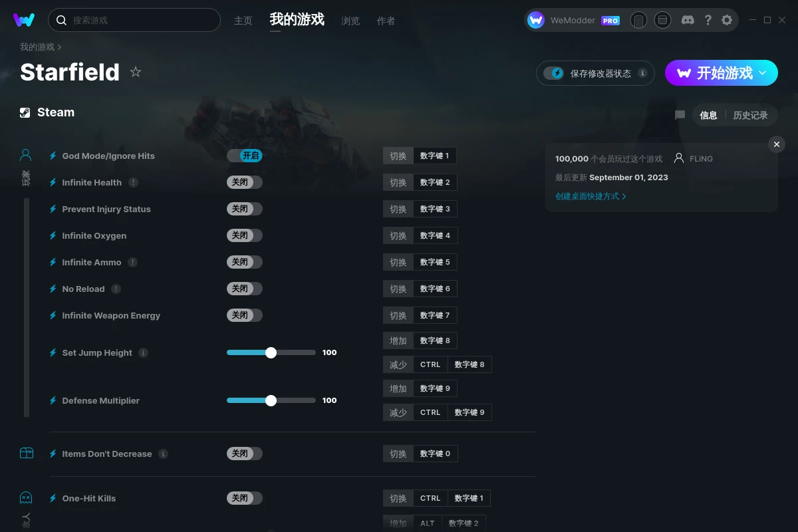Image resolution: width=798 pixels, height=532 pixels.
Task: Expand the start game dropdown arrow
Action: click(763, 72)
